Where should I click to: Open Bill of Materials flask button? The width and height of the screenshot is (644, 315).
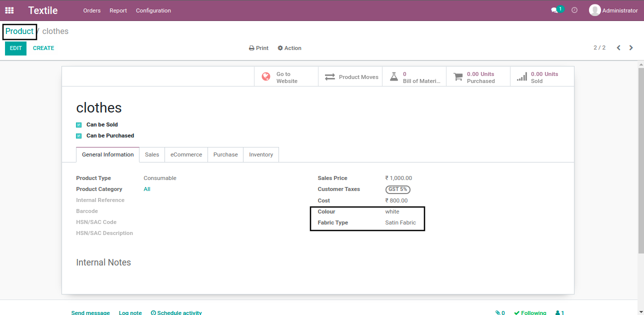414,77
